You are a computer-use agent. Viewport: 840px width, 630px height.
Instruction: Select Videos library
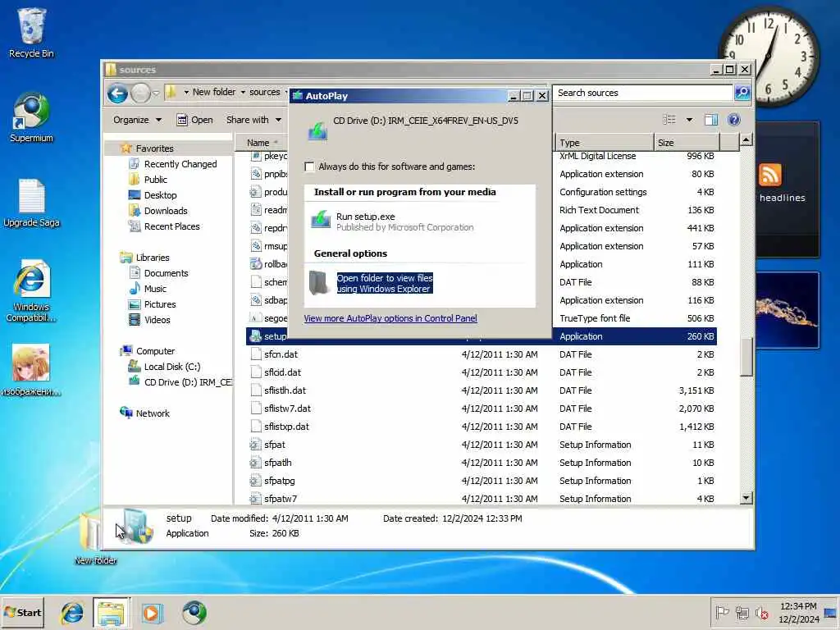149,320
